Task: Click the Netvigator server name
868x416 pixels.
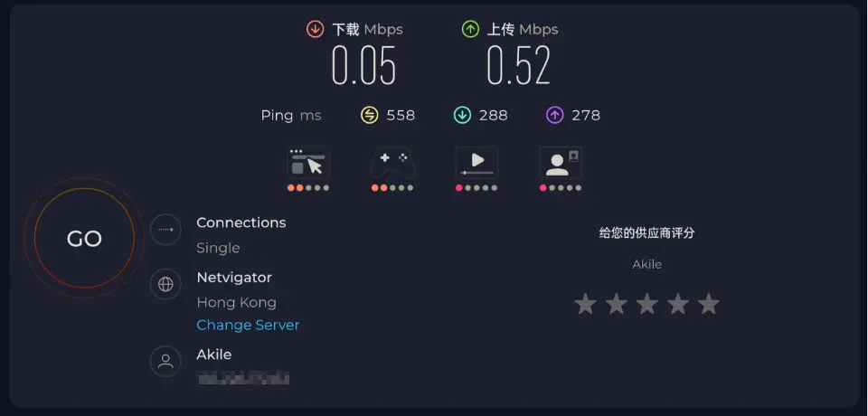Action: coord(234,278)
